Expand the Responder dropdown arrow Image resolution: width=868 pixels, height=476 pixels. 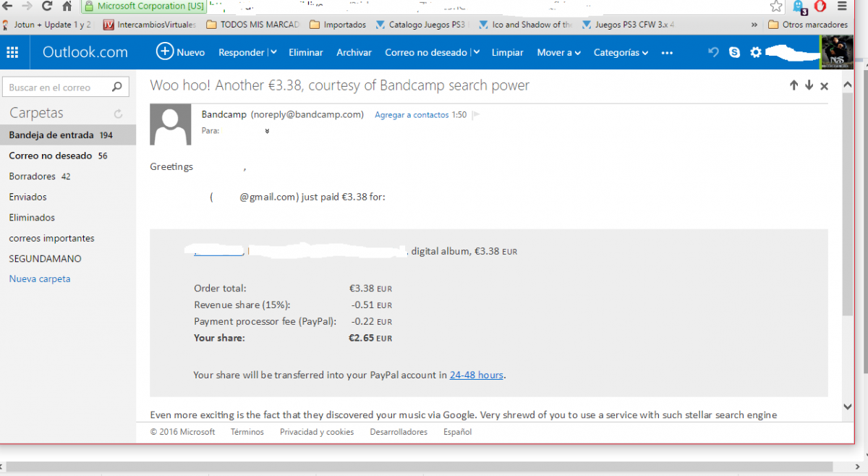pyautogui.click(x=273, y=53)
